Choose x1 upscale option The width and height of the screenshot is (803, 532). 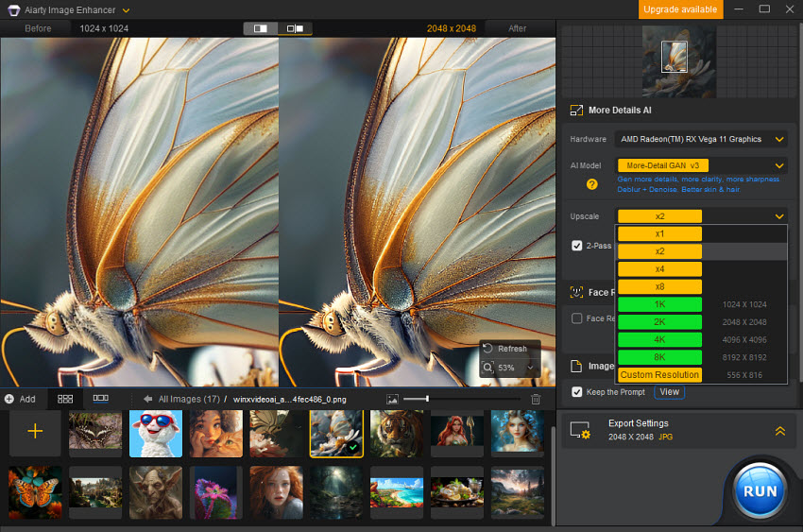(659, 234)
